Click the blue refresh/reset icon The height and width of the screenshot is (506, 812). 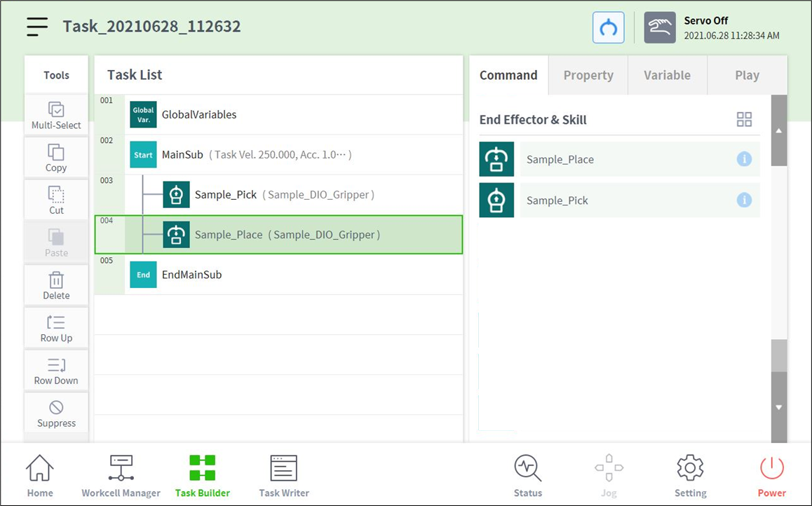click(608, 28)
